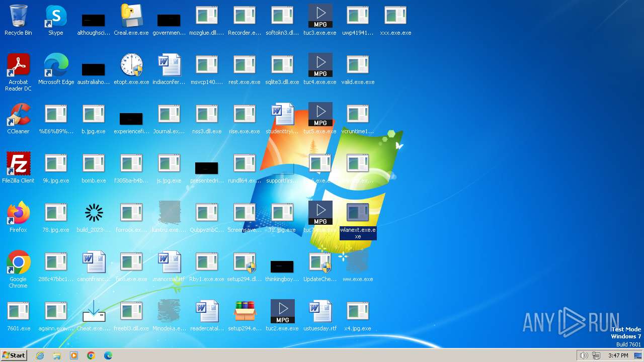Image resolution: width=644 pixels, height=362 pixels.
Task: Select the tuc3.exe.exe MPG icon
Action: click(x=320, y=16)
